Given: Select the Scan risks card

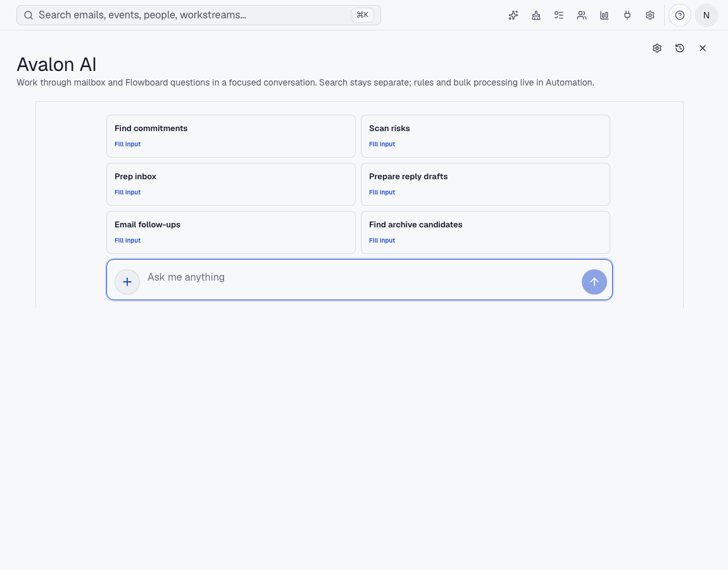Looking at the screenshot, I should pos(485,136).
